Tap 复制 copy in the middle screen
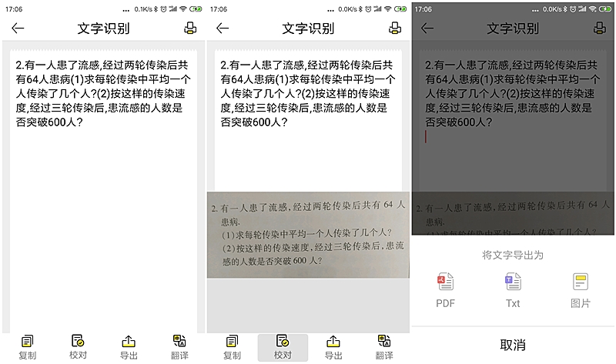Image resolution: width=616 pixels, height=364 pixels. click(232, 348)
